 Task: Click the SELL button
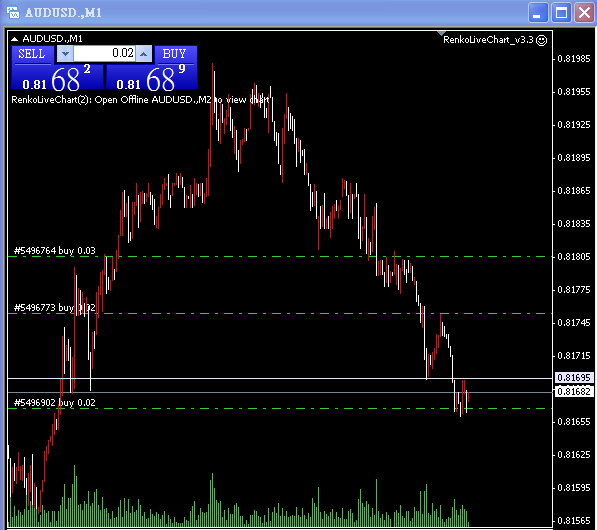(31, 54)
